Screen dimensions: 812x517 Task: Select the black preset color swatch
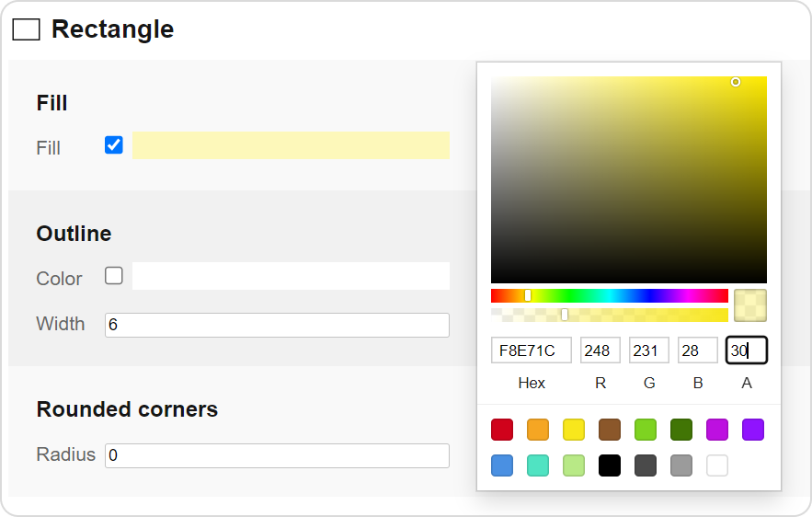point(610,465)
